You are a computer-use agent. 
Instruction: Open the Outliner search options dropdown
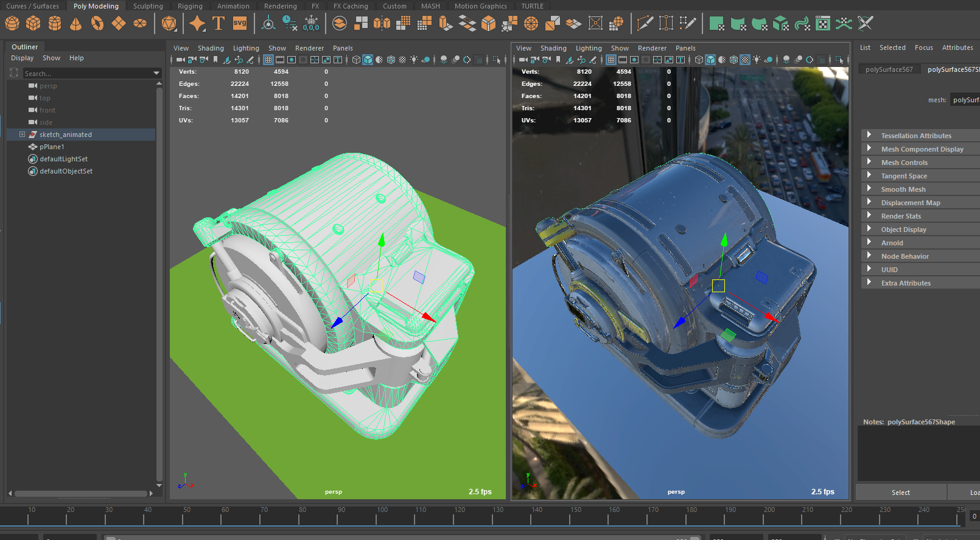(156, 74)
